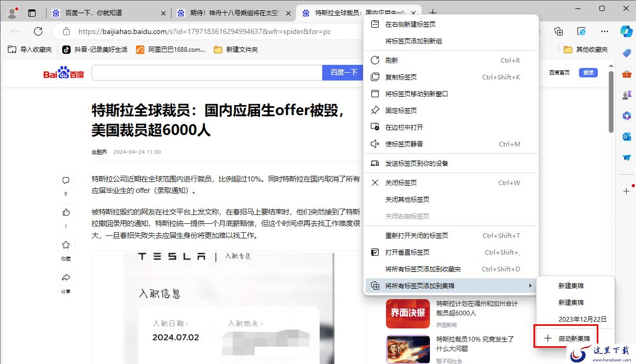Click the Baidu search input field
Viewport: 636px width, 364px height.
click(x=207, y=73)
